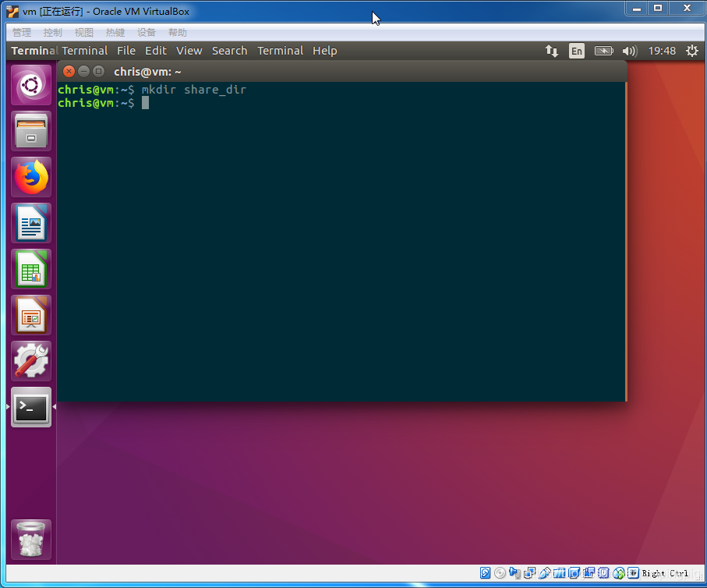Open the 设备 menu in VirtualBox
The height and width of the screenshot is (588, 707).
(147, 33)
